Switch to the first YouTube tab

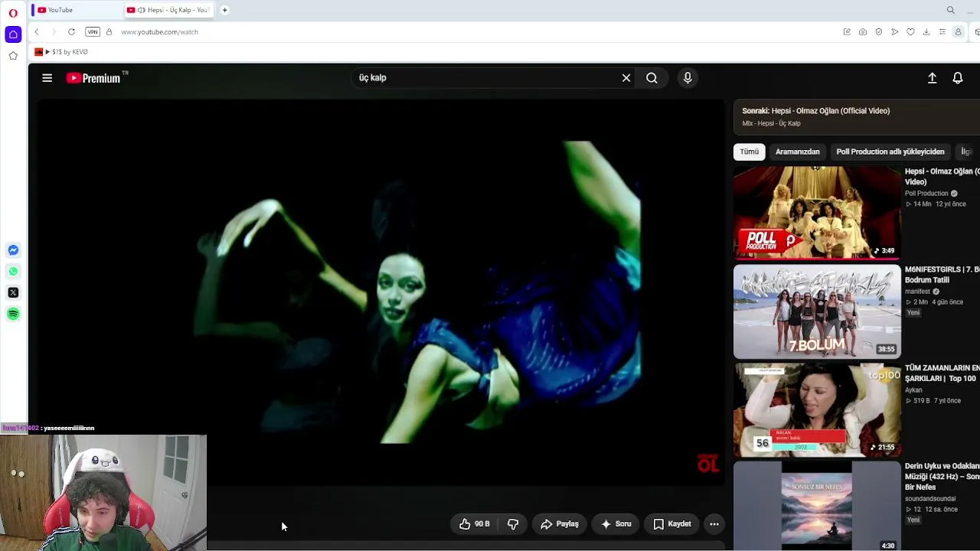coord(75,10)
